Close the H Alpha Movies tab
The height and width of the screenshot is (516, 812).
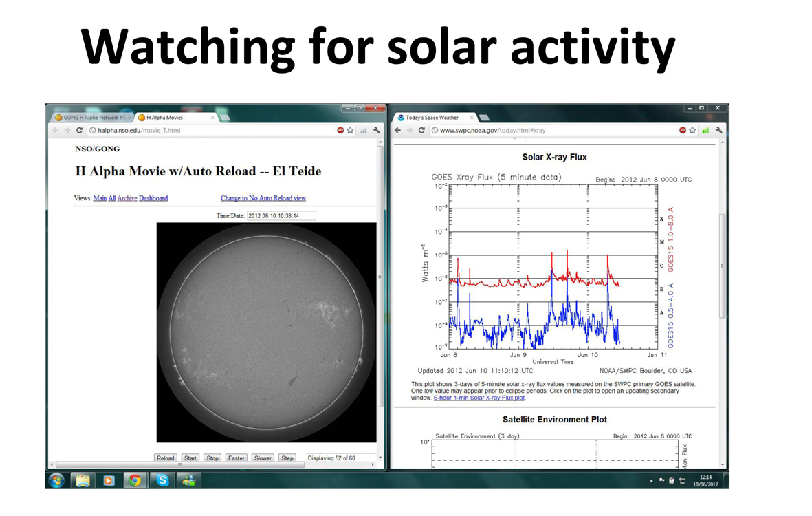point(212,118)
